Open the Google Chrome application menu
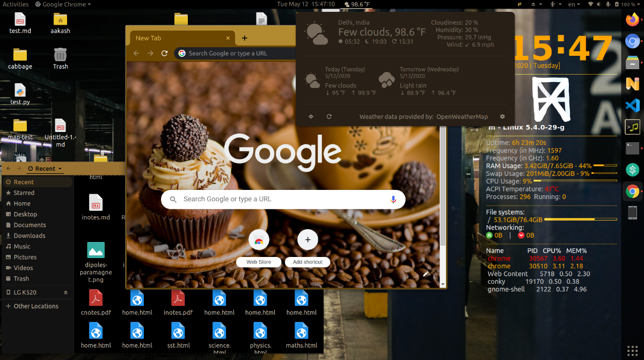Screen dimensions: 644x360 point(63,4)
